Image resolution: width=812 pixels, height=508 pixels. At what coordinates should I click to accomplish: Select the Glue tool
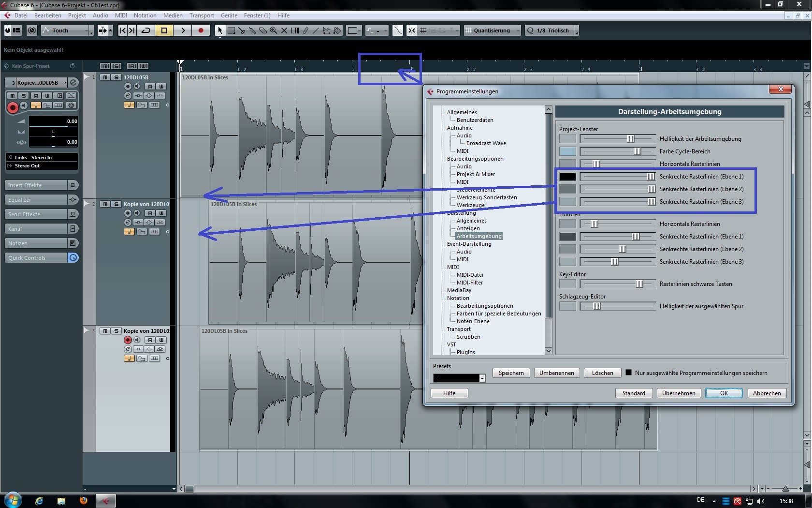(x=252, y=30)
